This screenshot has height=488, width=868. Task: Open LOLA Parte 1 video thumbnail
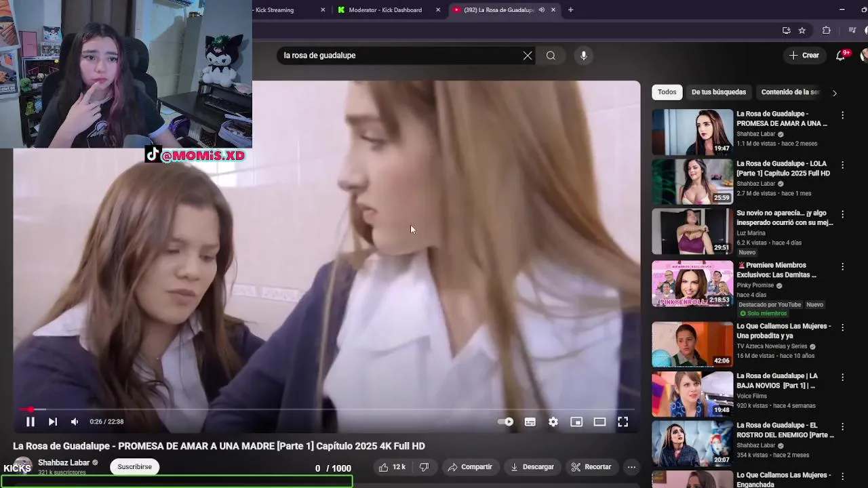pyautogui.click(x=692, y=182)
